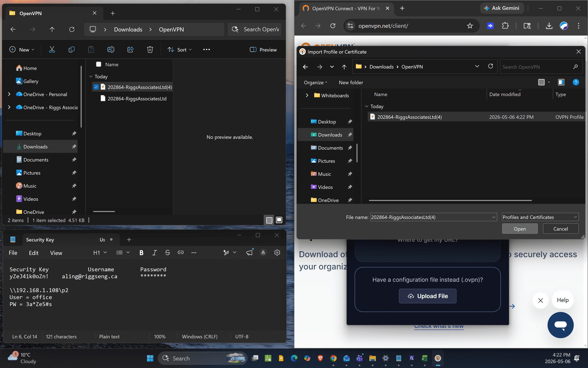Switch File Explorer to details view

(x=269, y=220)
